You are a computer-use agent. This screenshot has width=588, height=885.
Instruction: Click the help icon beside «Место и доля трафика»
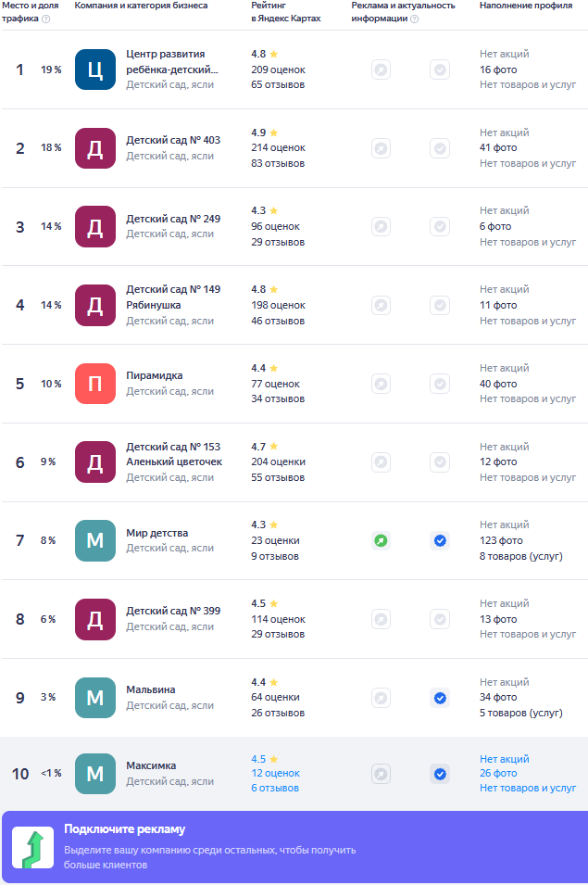[46, 19]
